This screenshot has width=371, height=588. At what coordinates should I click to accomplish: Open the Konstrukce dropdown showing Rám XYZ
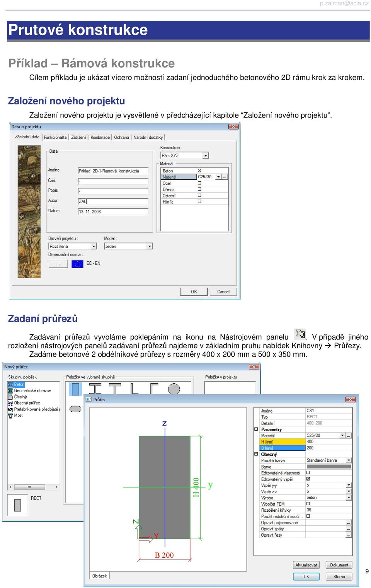coord(206,155)
